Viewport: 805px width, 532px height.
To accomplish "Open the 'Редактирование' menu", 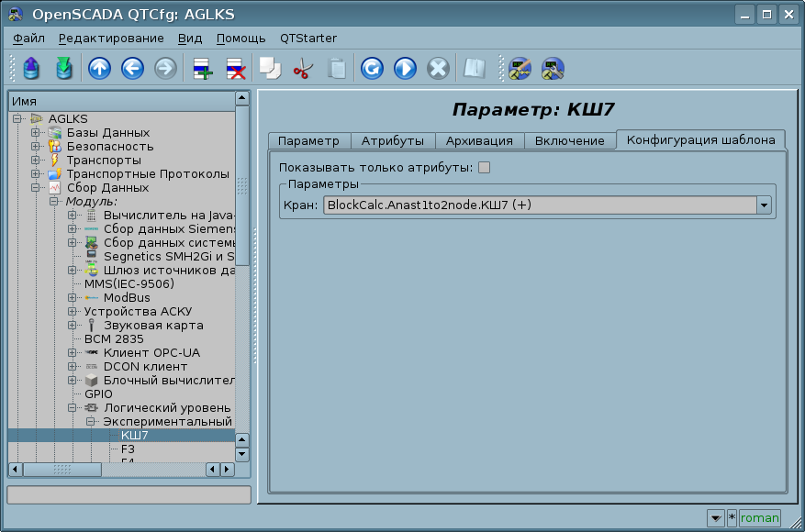I will click(111, 39).
